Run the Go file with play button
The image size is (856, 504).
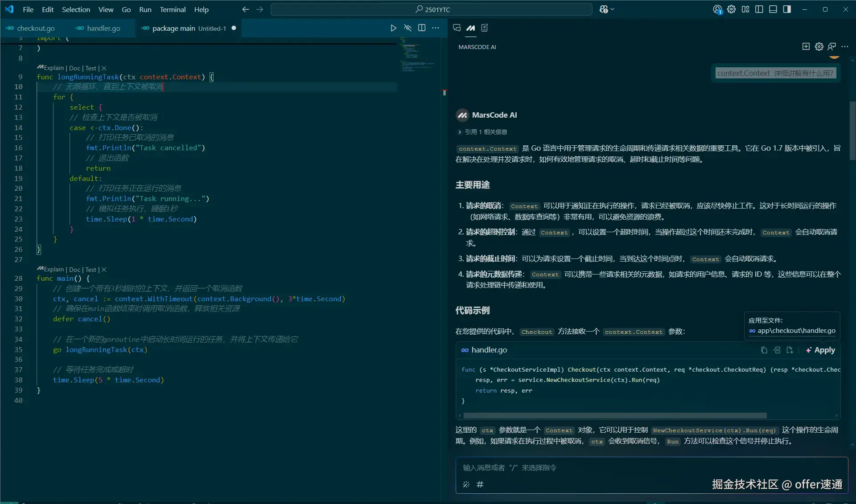tap(393, 28)
